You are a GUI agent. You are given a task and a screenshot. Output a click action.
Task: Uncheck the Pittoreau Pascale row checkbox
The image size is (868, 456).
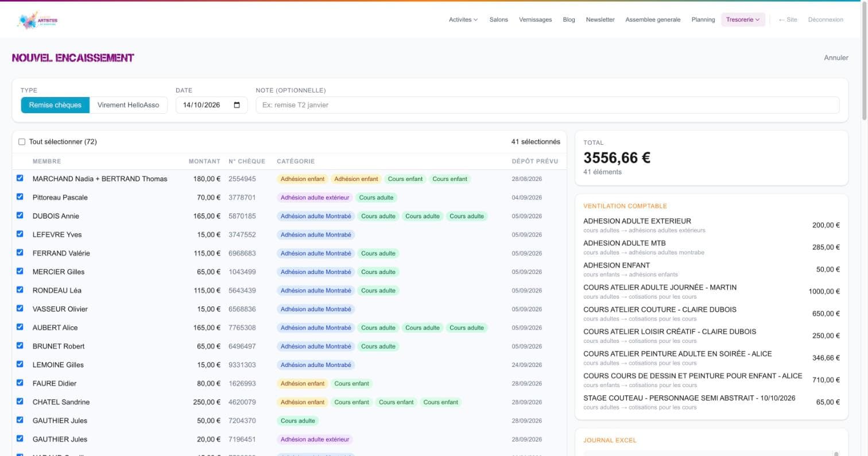[20, 196]
